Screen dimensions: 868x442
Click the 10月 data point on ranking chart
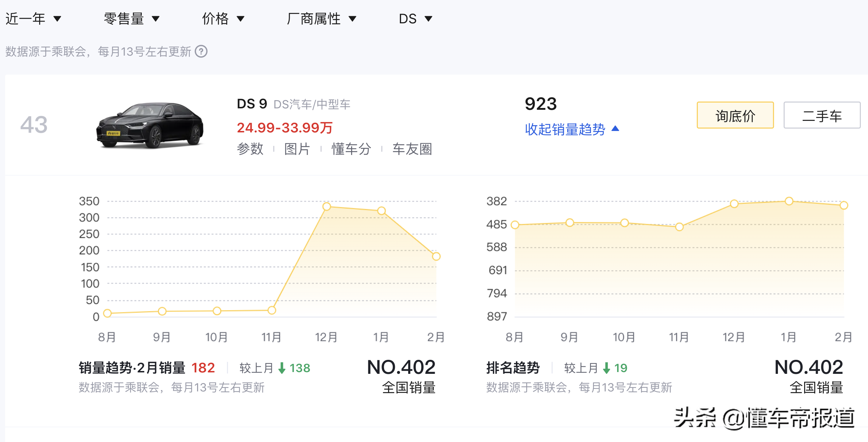625,223
